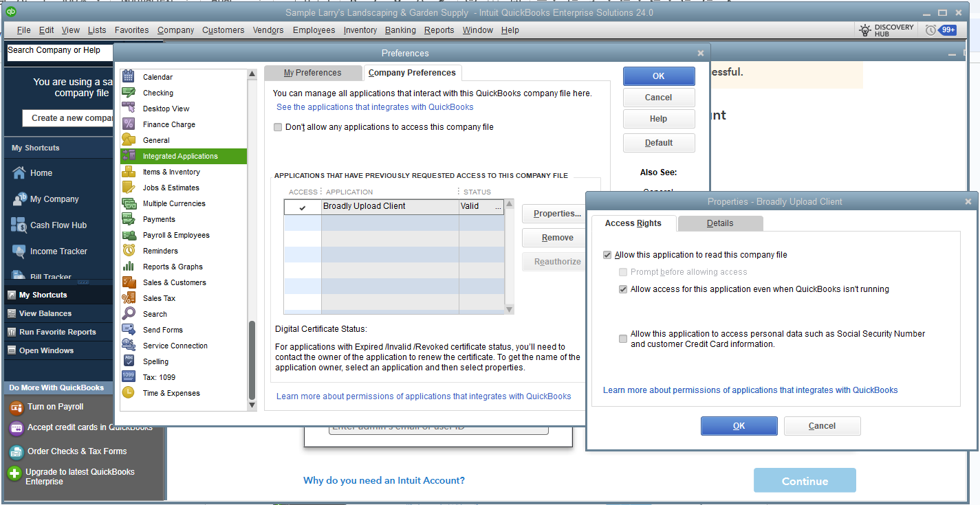Switch to the Details tab in Properties
The width and height of the screenshot is (980, 505).
(x=720, y=223)
